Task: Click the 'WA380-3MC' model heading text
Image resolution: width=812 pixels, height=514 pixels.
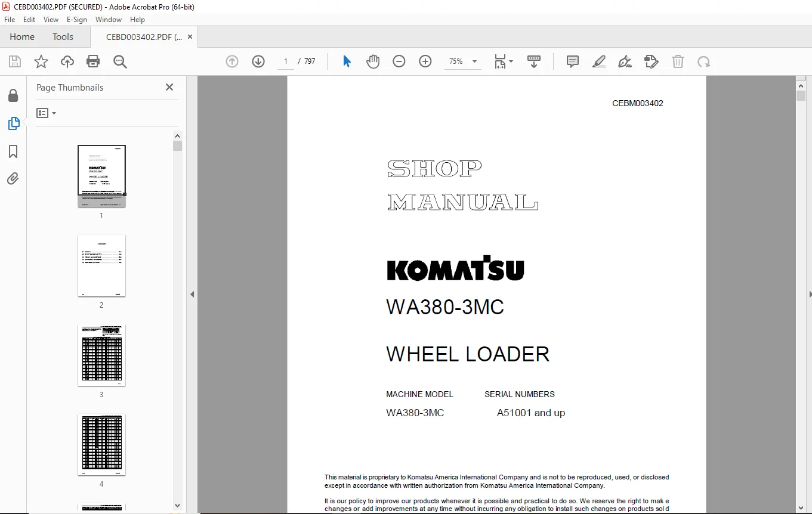Action: pos(445,308)
